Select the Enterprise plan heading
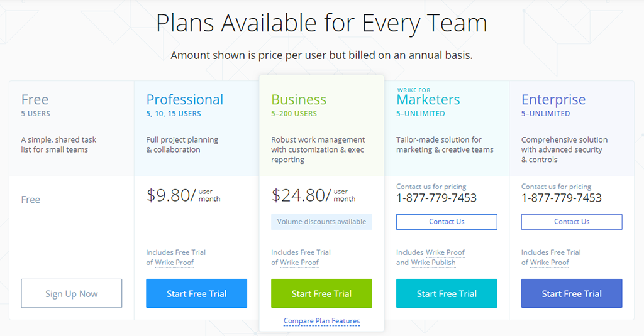This screenshot has height=336, width=644. [553, 100]
